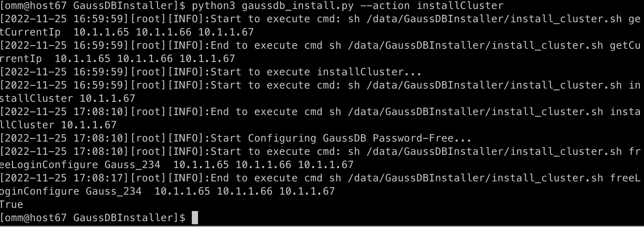Click the wrapped 'eeLoginConfigure' text
This screenshot has width=644, height=227.
pyautogui.click(x=49, y=165)
